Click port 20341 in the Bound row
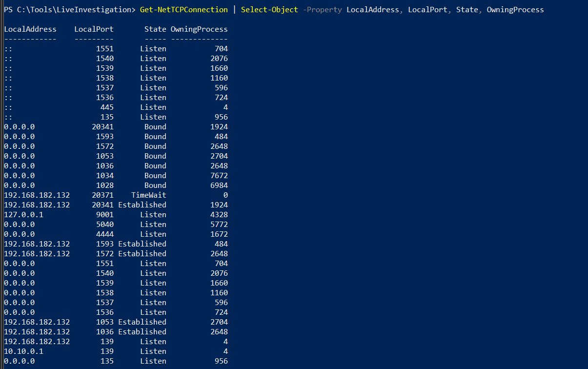The width and height of the screenshot is (588, 369). [x=102, y=127]
